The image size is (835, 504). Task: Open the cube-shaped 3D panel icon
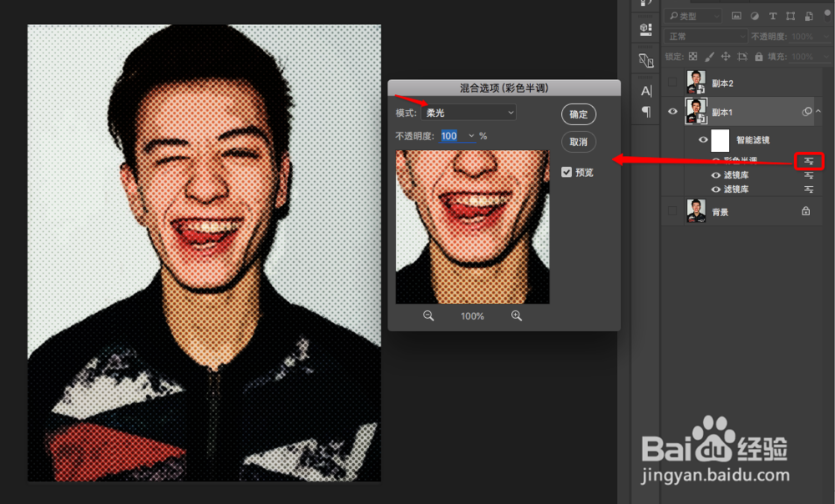pyautogui.click(x=646, y=28)
